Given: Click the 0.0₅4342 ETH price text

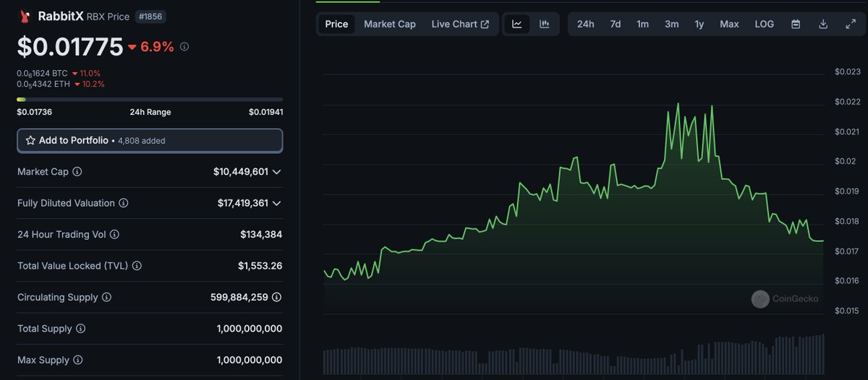Looking at the screenshot, I should click(42, 84).
